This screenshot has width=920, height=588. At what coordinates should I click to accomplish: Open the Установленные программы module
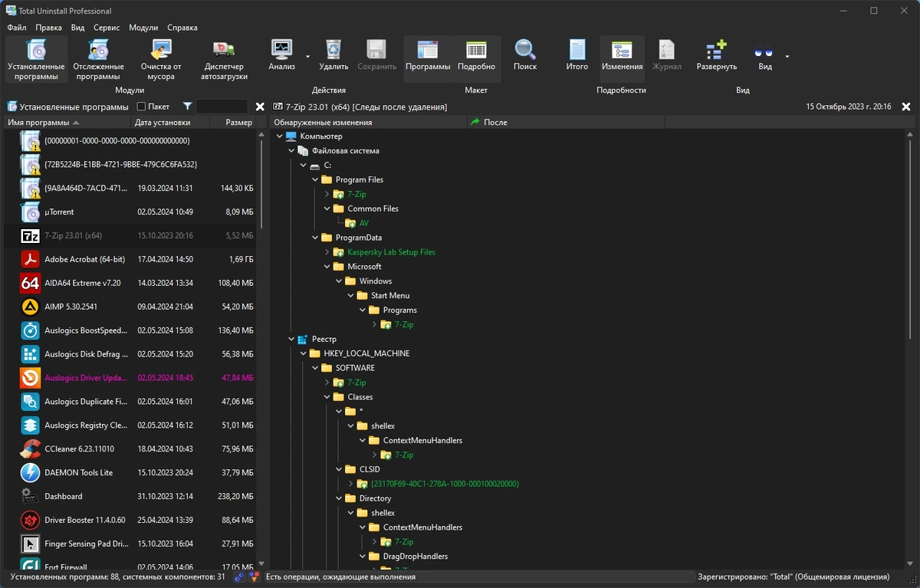pyautogui.click(x=36, y=59)
